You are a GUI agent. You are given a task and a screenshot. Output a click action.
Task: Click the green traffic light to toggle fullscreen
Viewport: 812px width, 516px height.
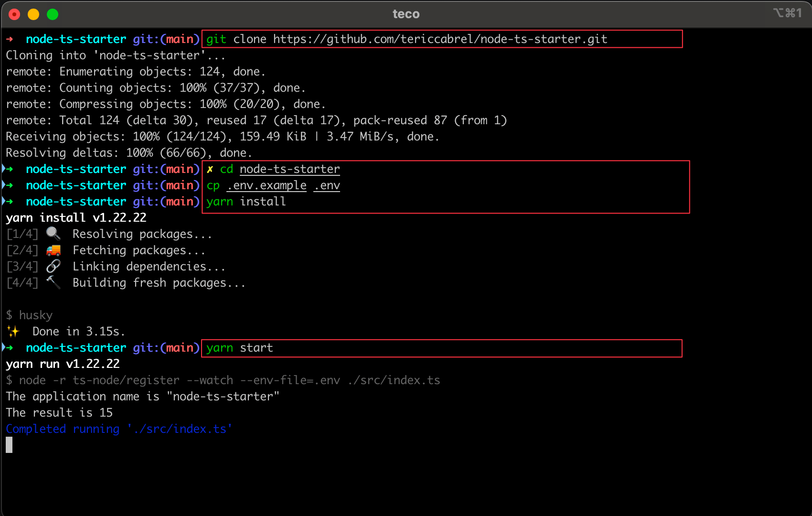[x=53, y=14]
